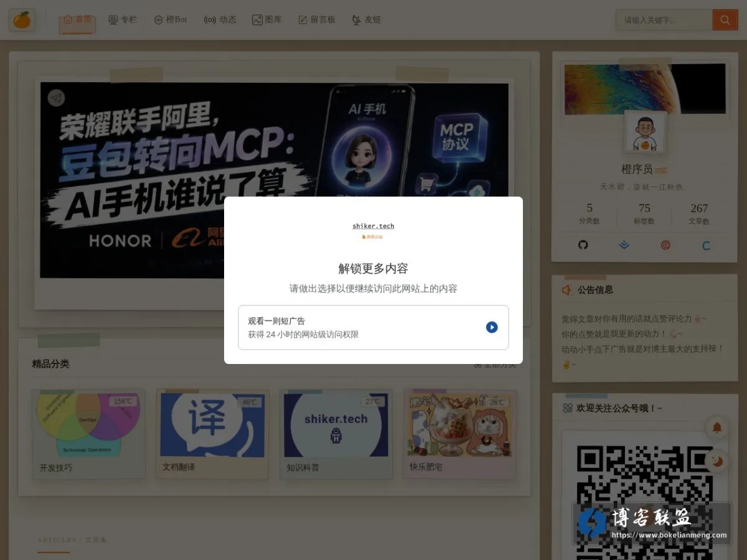The width and height of the screenshot is (747, 560).
Task: View the 75 标签数 tags count
Action: (x=644, y=213)
